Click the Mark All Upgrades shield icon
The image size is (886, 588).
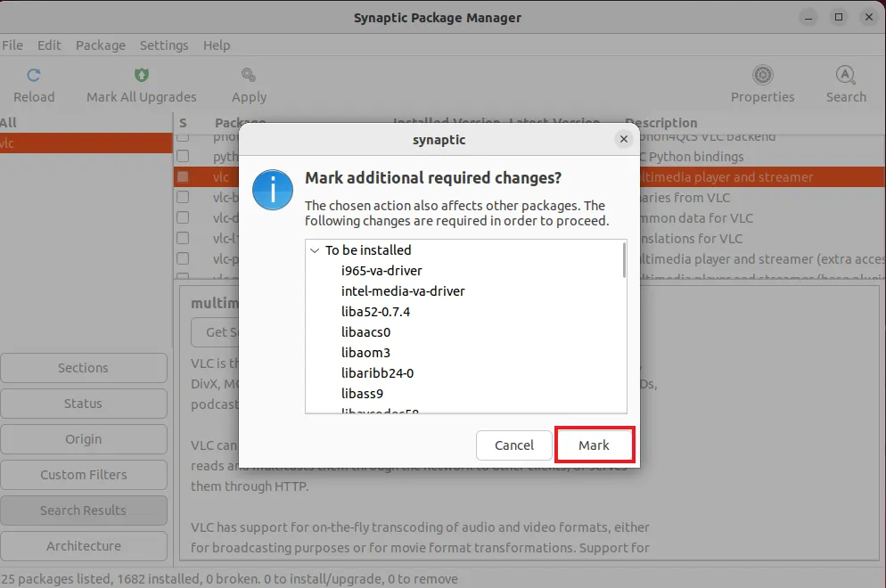pos(141,75)
